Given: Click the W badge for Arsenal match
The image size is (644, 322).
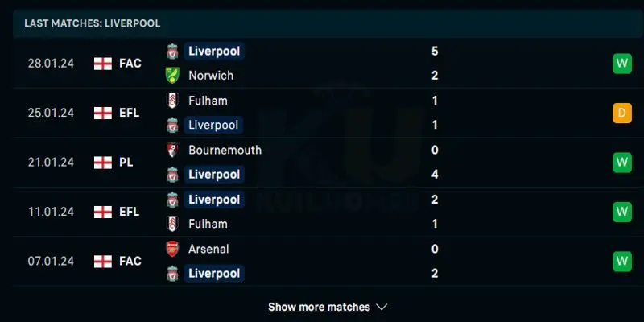Looking at the screenshot, I should click(x=621, y=262).
